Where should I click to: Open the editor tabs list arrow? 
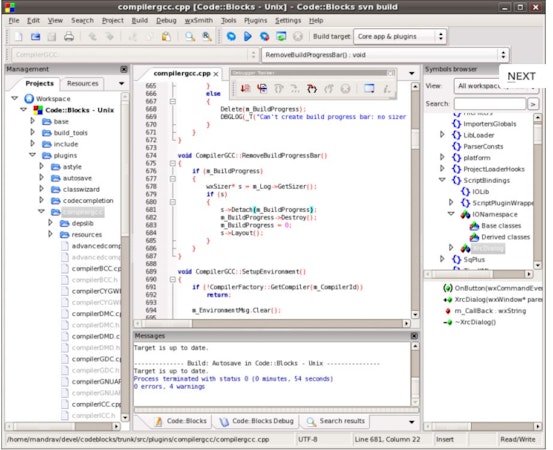[412, 73]
